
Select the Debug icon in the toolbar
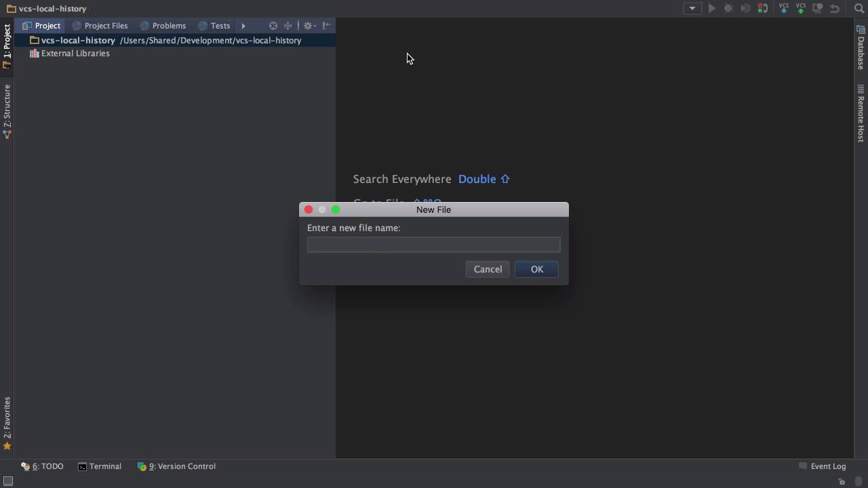click(x=728, y=8)
